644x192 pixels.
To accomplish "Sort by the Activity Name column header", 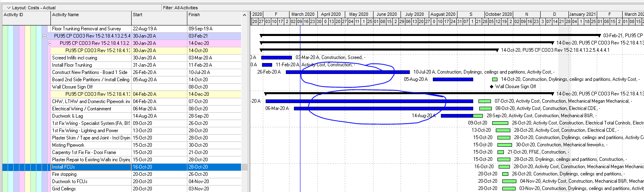I will point(91,18).
